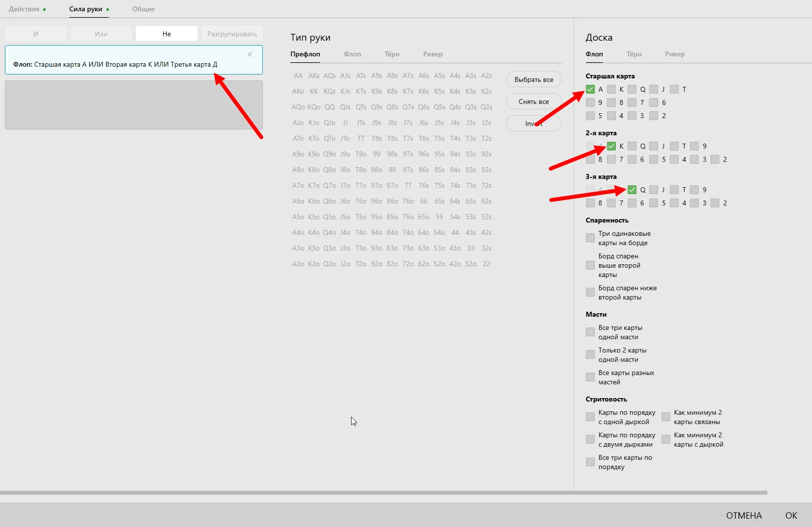This screenshot has height=527, width=812.
Task: Pick the QQ pair in hand matrix
Action: click(x=330, y=107)
